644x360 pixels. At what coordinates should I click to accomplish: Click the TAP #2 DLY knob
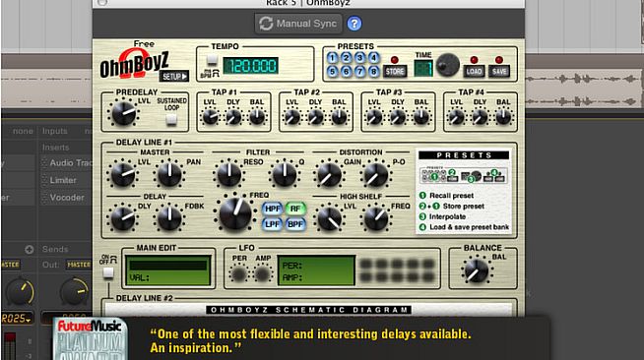click(316, 117)
